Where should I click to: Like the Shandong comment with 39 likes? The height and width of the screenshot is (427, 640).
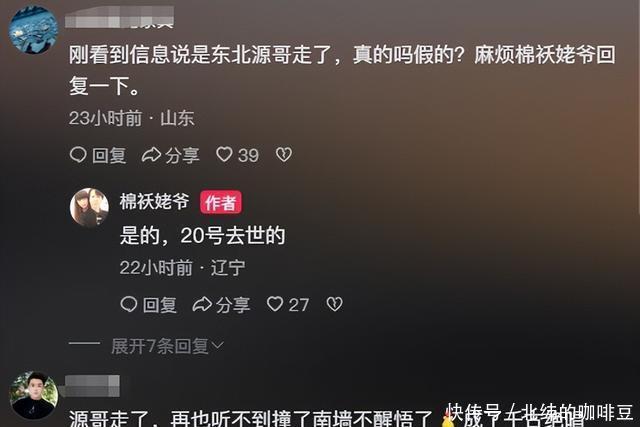coord(224,155)
